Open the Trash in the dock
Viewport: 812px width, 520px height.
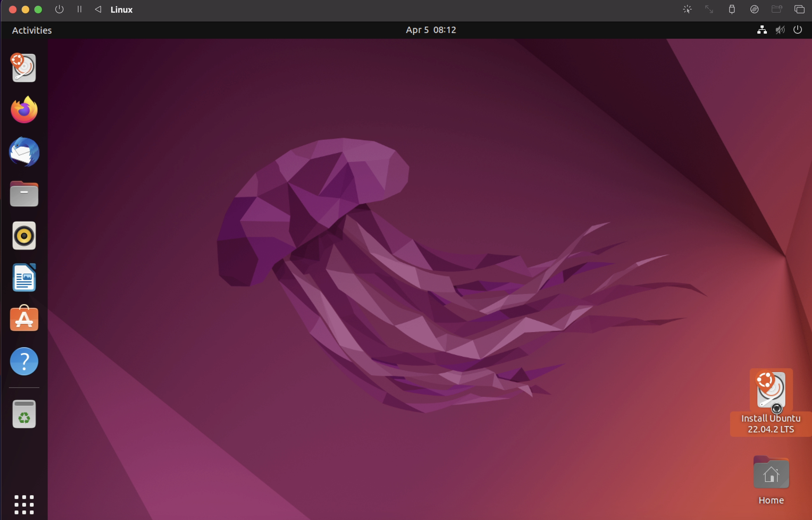coord(24,414)
